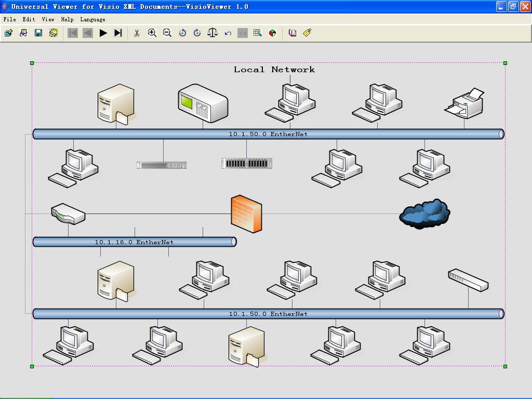Jump to the last page button
The width and height of the screenshot is (532, 399).
pos(118,33)
